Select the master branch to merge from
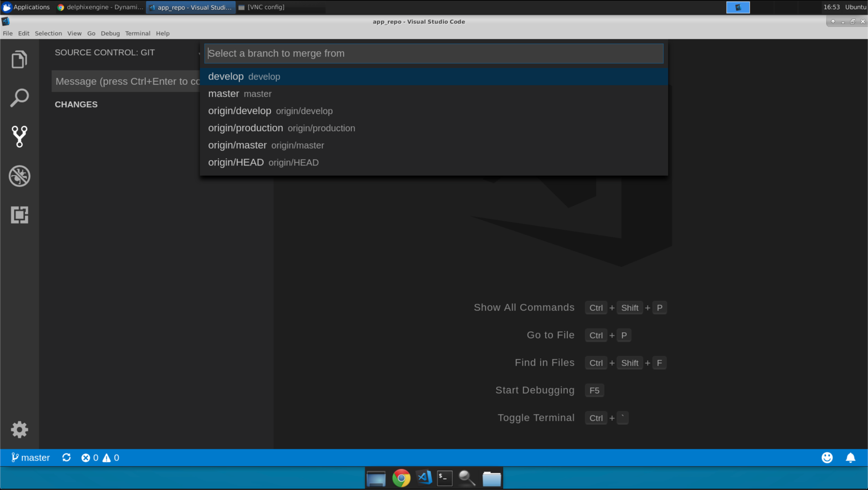The image size is (868, 490). click(434, 94)
